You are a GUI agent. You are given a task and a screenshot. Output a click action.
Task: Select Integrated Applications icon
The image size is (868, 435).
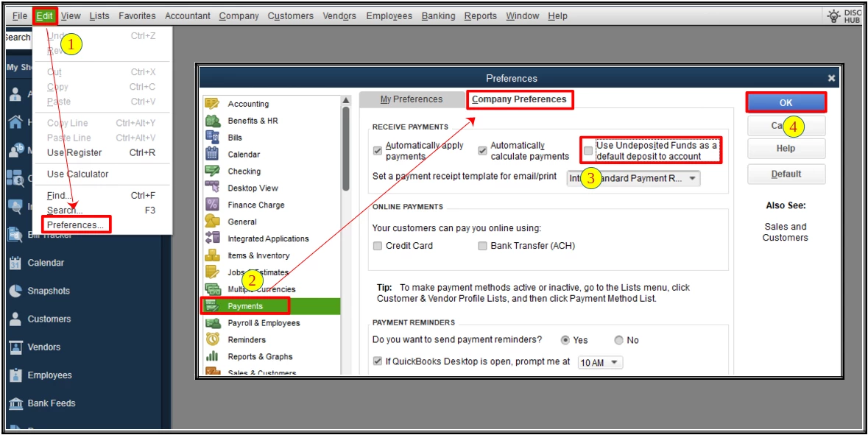click(213, 238)
